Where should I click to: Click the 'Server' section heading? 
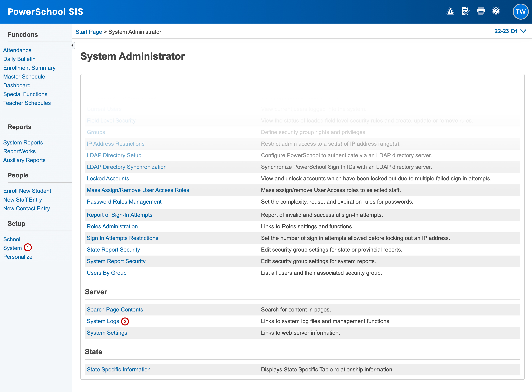(x=96, y=292)
